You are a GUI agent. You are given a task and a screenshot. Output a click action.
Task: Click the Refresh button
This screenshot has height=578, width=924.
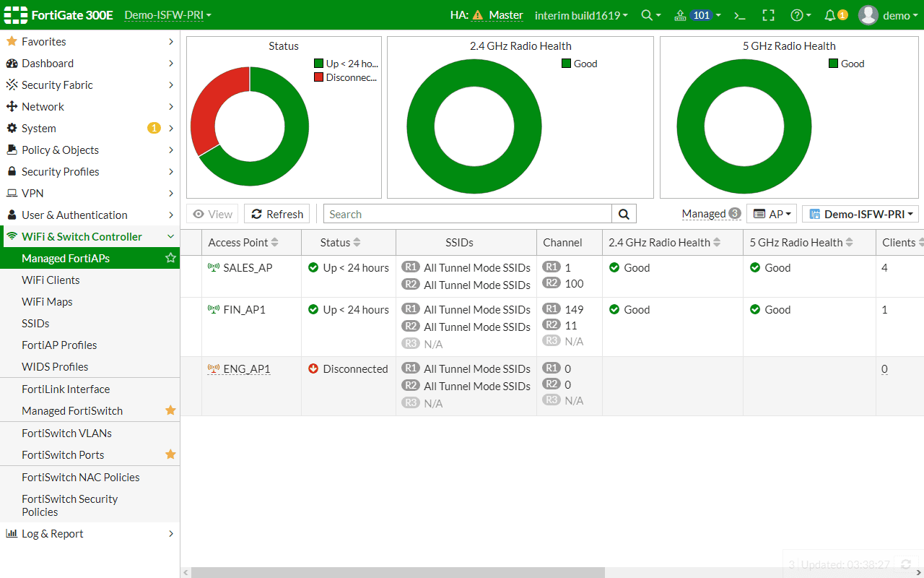(277, 214)
